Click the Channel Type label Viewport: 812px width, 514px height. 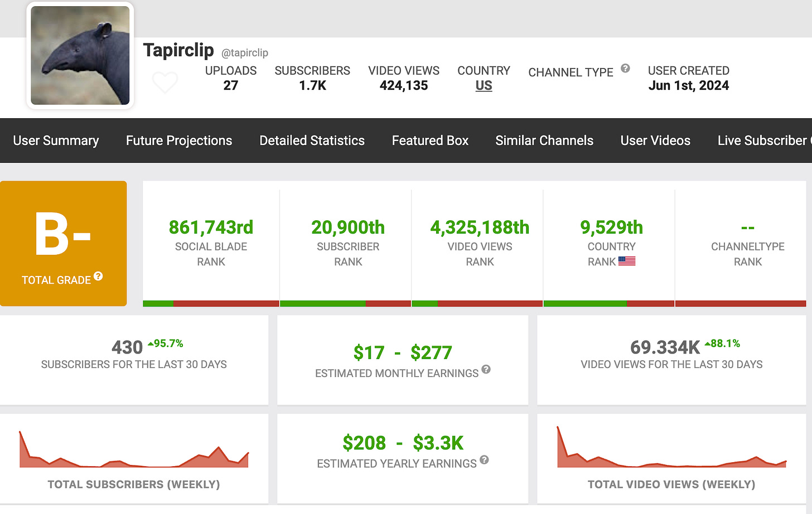pyautogui.click(x=571, y=72)
